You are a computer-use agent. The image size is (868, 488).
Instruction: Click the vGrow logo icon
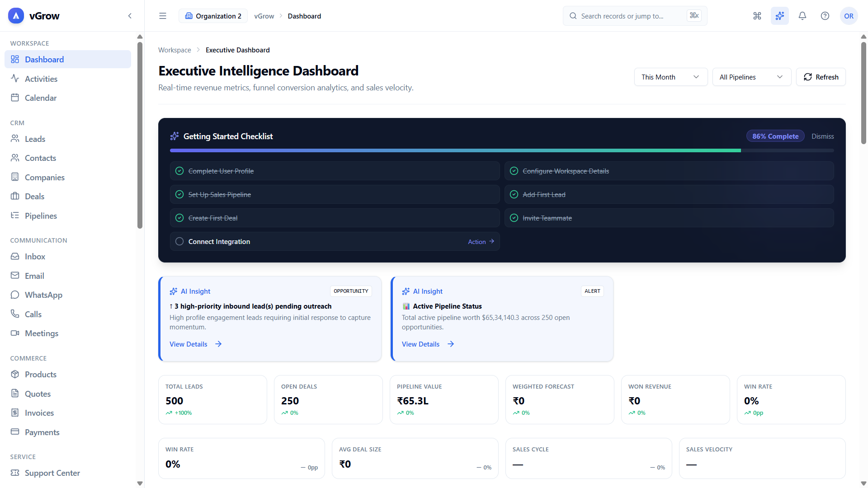click(16, 16)
